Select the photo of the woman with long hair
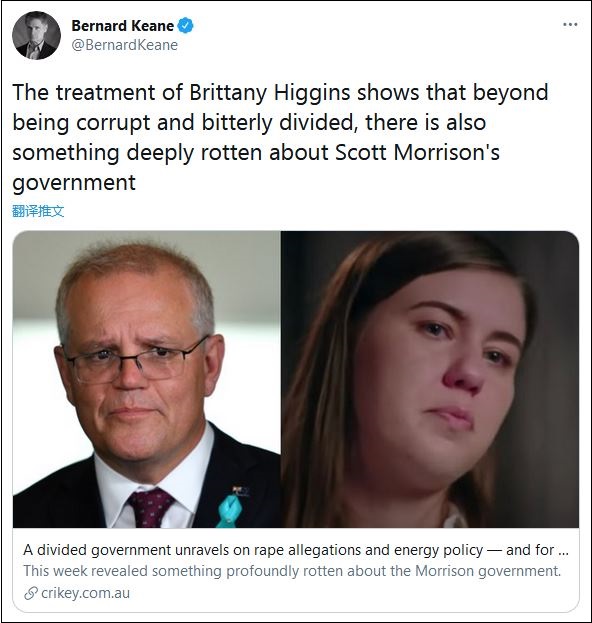 (x=430, y=379)
